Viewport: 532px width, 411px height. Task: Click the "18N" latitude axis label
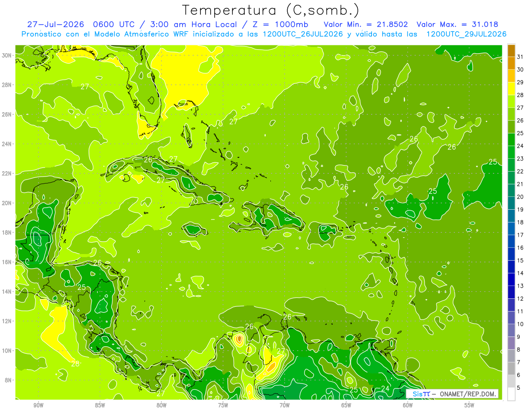point(7,232)
